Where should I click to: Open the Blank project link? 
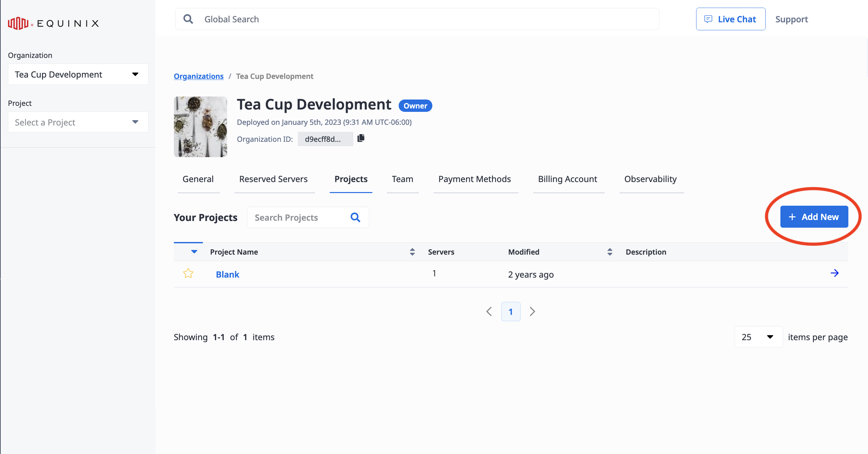pyautogui.click(x=227, y=275)
